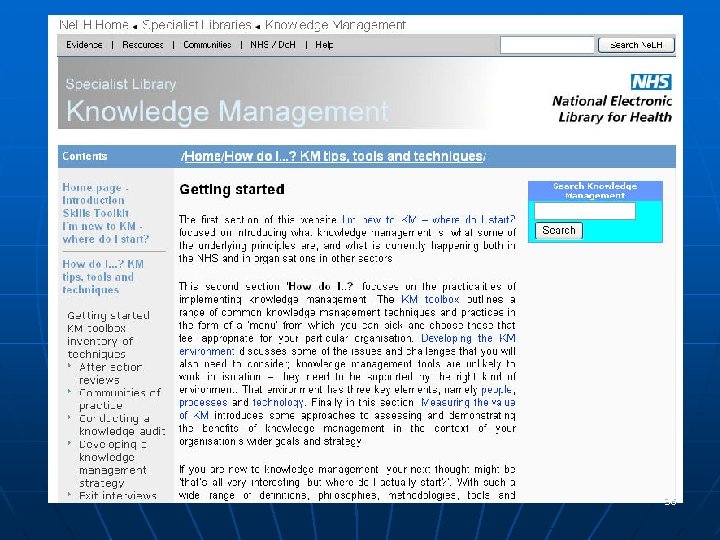Screen dimensions: 720x540
Task: Open the NeLH Home breadcrumb link
Action: tap(94, 25)
